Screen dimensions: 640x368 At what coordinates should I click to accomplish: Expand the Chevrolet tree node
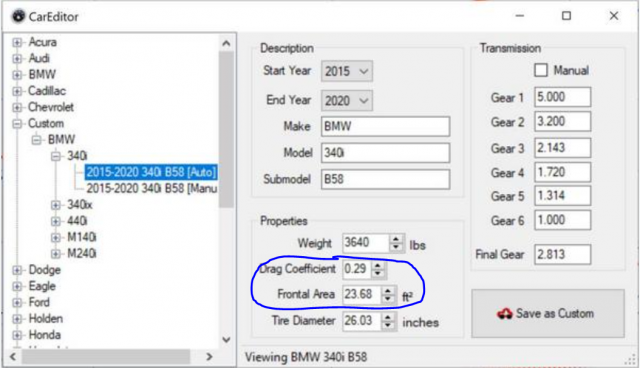pos(17,108)
